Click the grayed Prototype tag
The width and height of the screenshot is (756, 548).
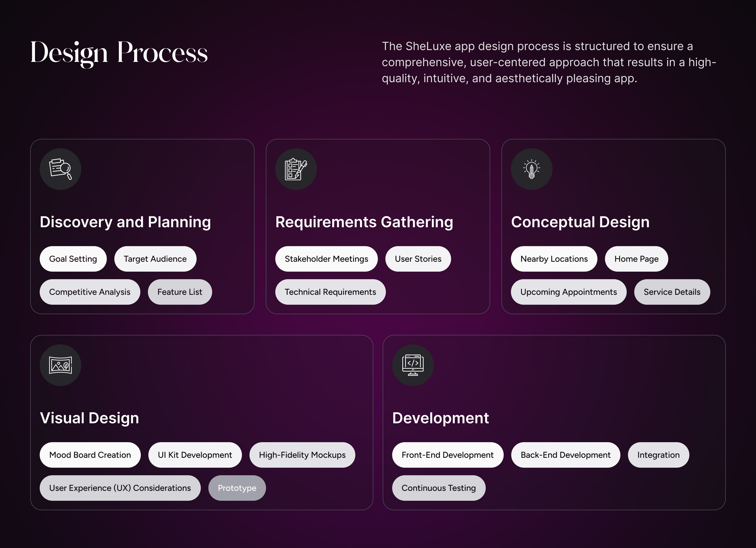click(237, 488)
